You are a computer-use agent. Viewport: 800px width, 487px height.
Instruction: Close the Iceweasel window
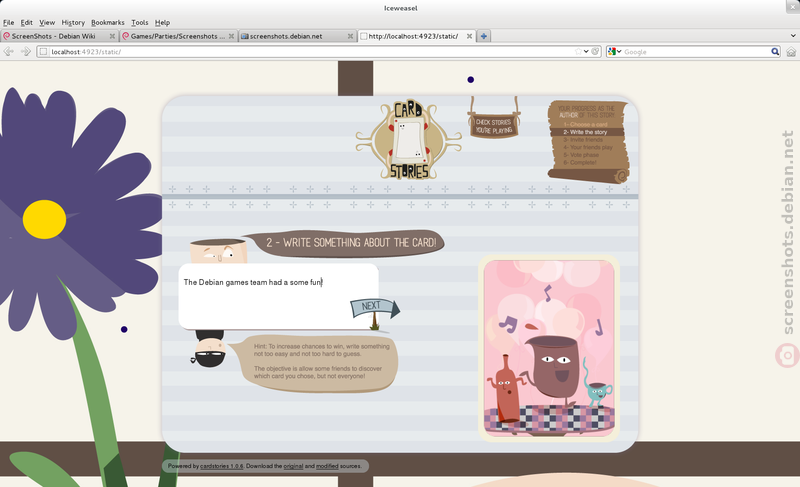(x=792, y=7)
